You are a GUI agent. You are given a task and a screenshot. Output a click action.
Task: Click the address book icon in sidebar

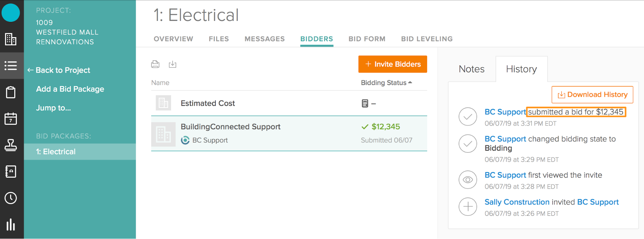11,172
